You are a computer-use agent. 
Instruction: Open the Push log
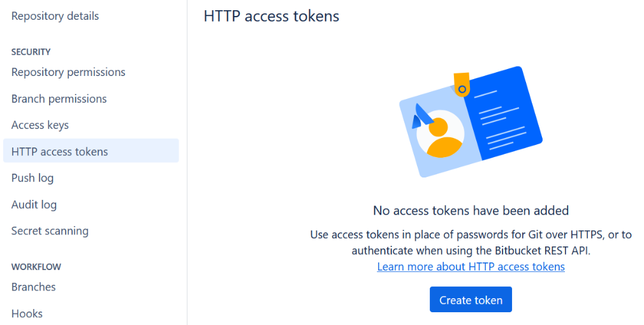pyautogui.click(x=33, y=178)
